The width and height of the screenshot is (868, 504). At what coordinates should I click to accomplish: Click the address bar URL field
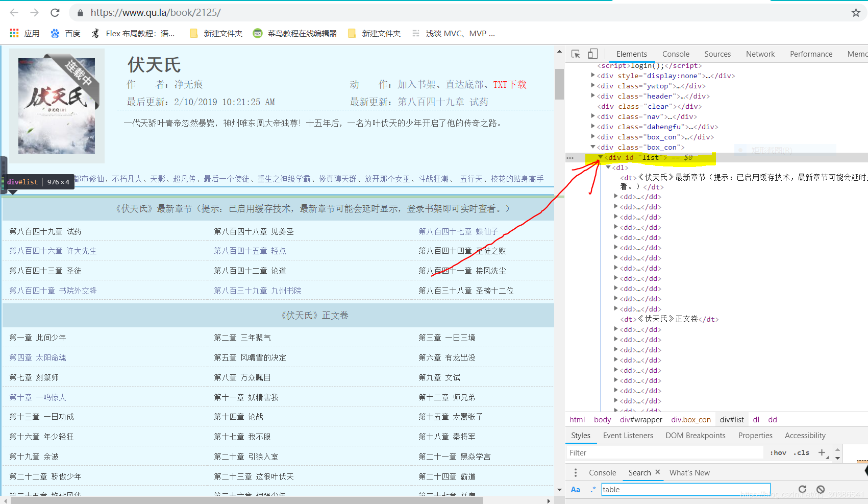click(x=459, y=13)
